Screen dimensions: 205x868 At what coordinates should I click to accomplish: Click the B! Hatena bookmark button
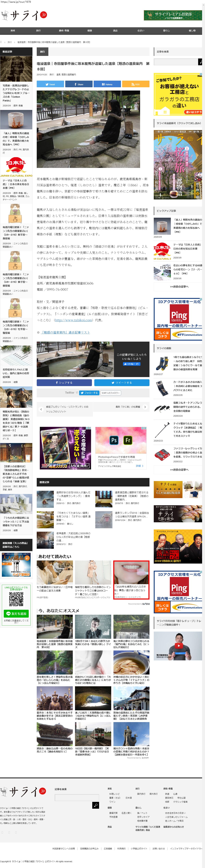coord(107,84)
